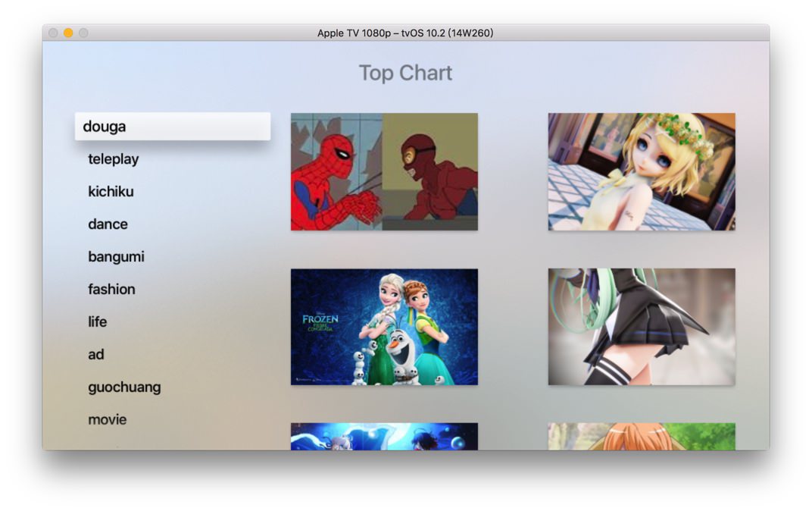Switch to the dance category
Screen dimensions: 812x511
tap(108, 224)
